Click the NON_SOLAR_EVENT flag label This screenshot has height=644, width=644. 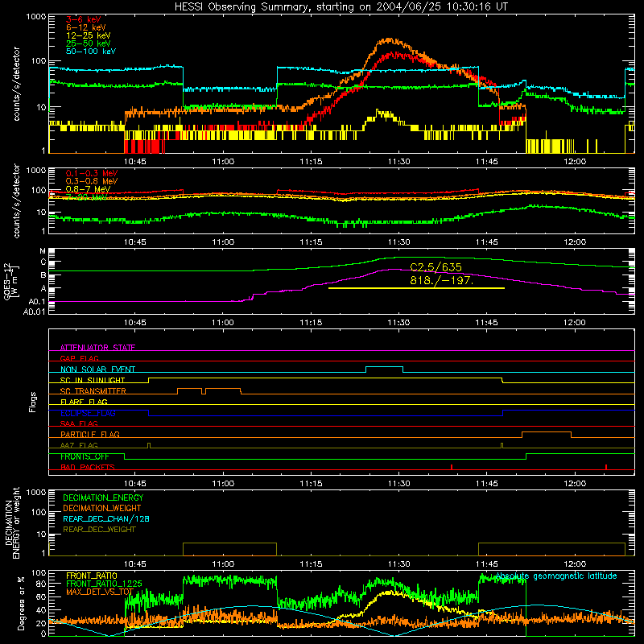click(97, 369)
